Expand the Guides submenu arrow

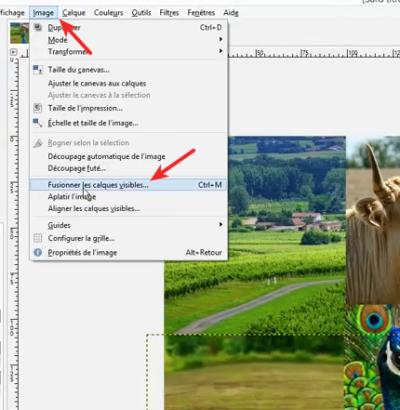[x=220, y=225]
